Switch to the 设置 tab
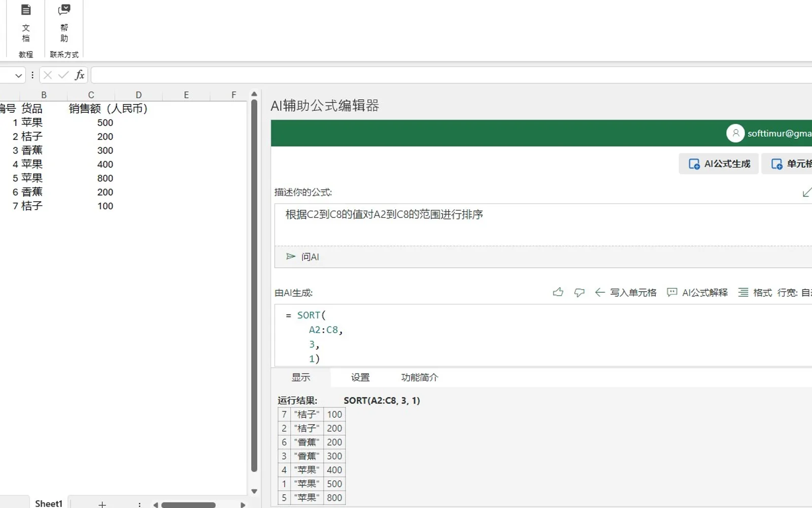 [x=360, y=377]
